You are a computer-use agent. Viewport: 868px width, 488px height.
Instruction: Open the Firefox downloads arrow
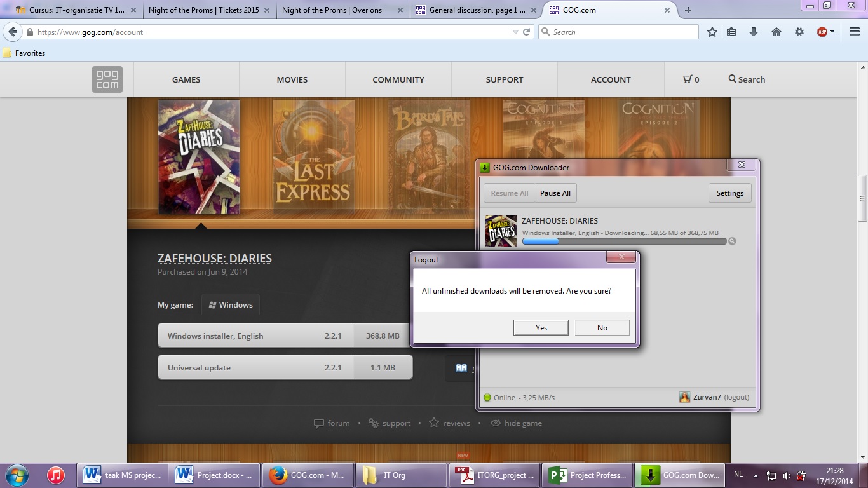[x=754, y=32]
